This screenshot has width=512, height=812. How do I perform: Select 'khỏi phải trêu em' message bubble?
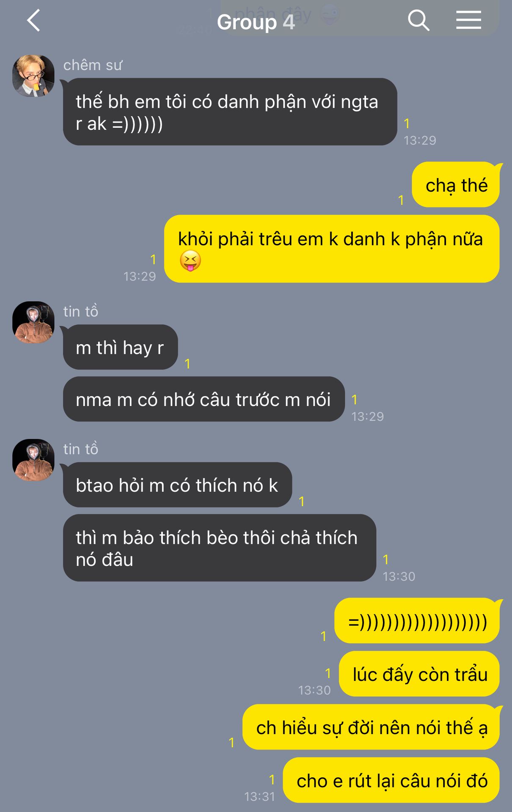pyautogui.click(x=332, y=249)
